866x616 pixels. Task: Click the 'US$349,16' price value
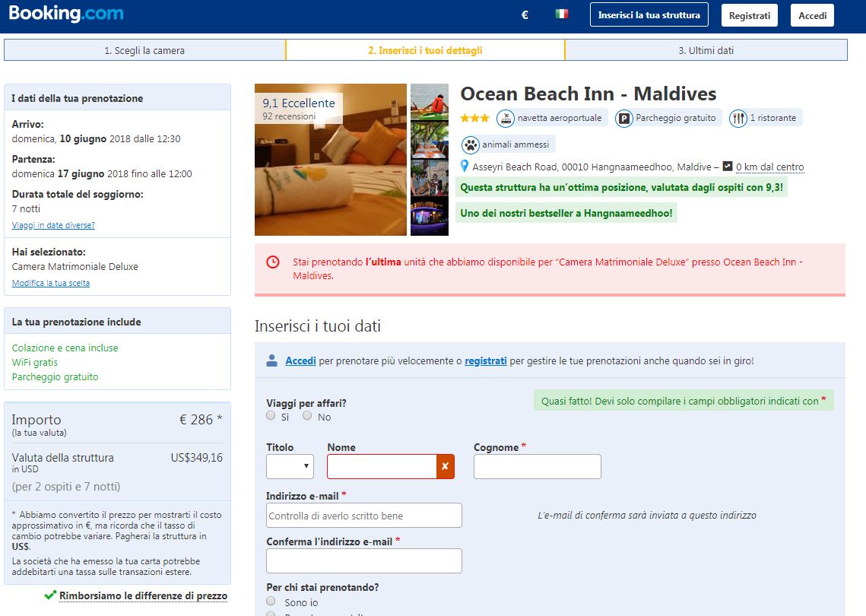[x=197, y=458]
